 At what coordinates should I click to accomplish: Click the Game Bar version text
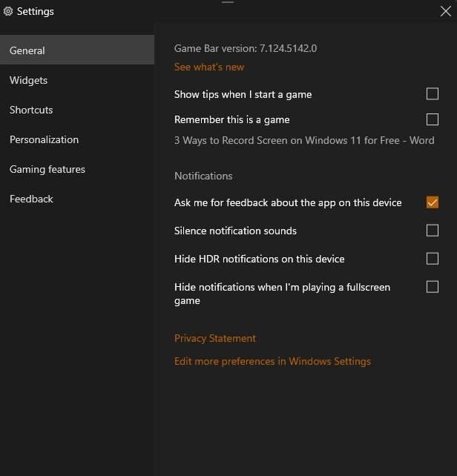point(246,48)
